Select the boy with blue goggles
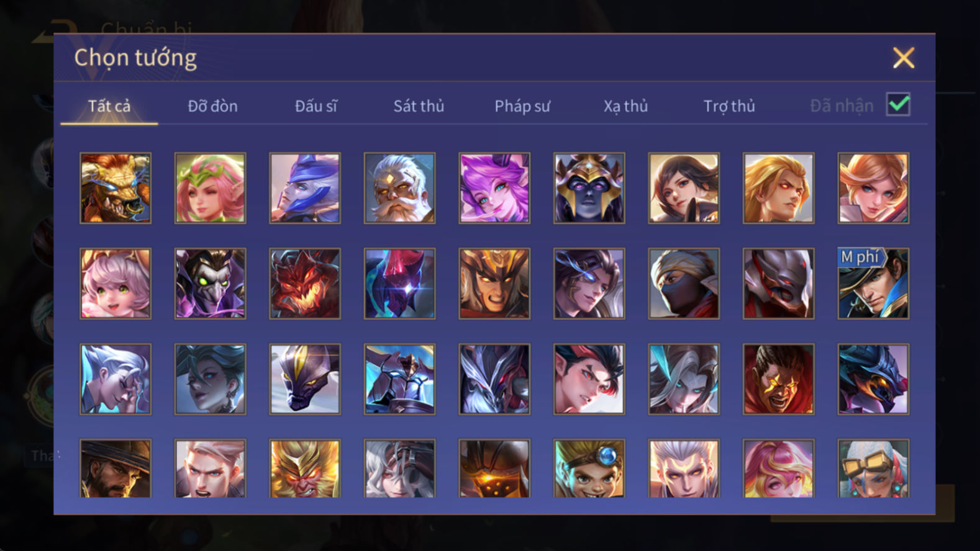 click(589, 468)
